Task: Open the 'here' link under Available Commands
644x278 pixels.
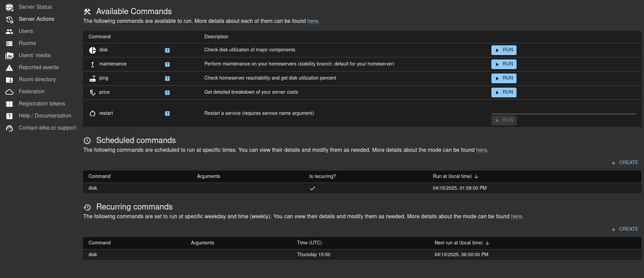Action: pyautogui.click(x=312, y=21)
